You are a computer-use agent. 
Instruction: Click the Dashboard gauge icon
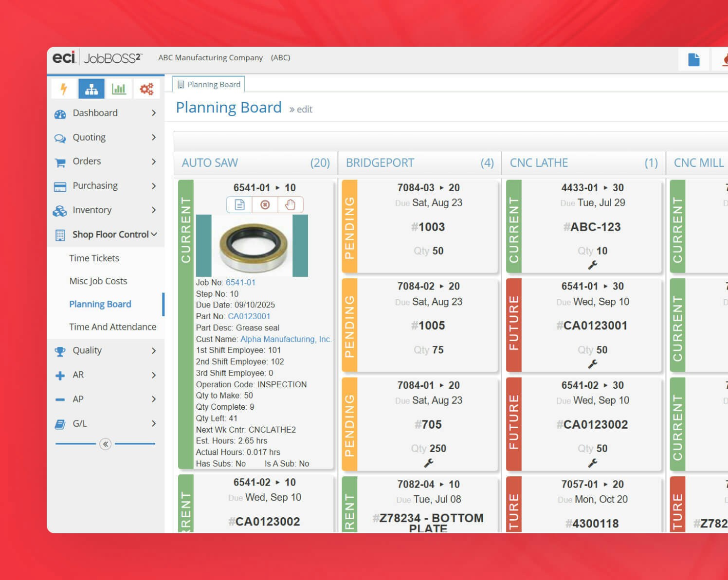pyautogui.click(x=60, y=114)
